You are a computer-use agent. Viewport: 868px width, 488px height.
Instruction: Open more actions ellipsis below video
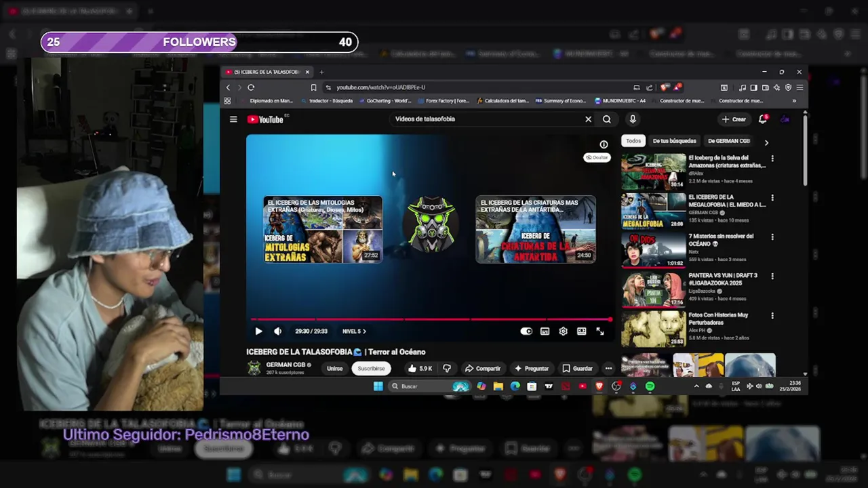[608, 369]
